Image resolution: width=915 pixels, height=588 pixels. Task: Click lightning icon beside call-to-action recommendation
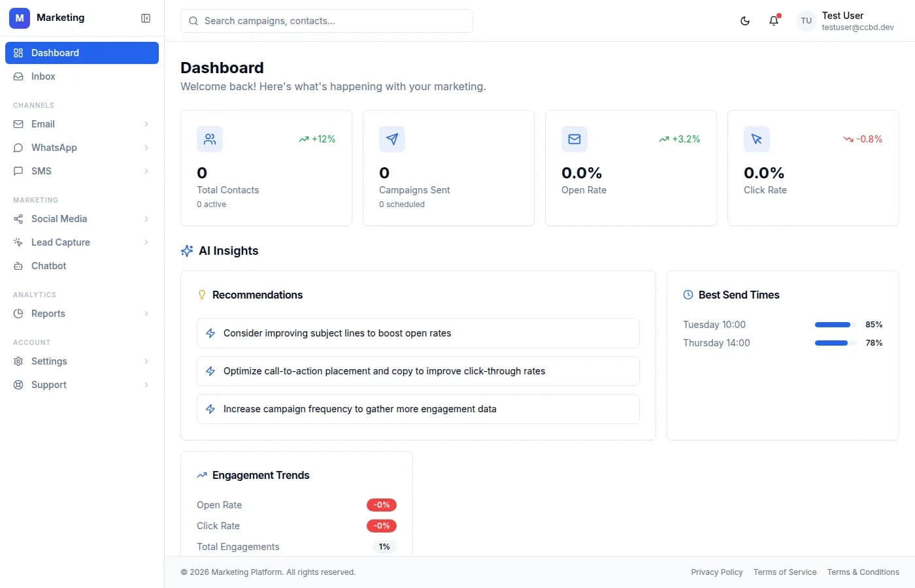point(210,371)
